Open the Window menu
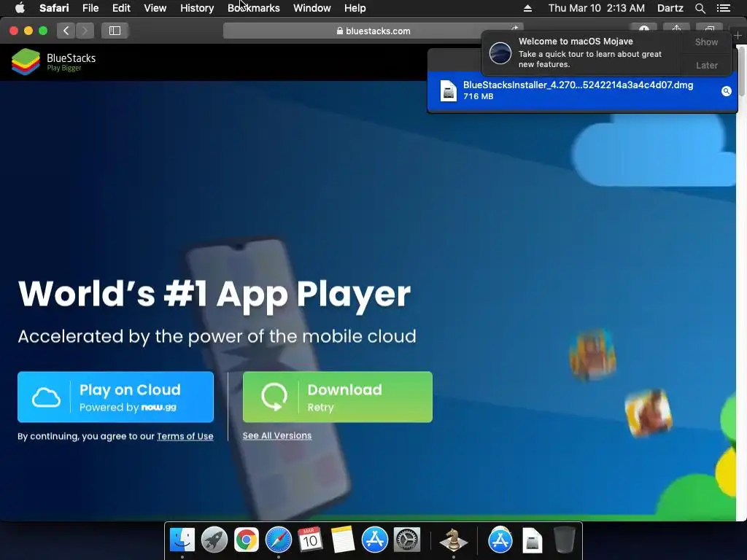The image size is (747, 560). tap(312, 8)
